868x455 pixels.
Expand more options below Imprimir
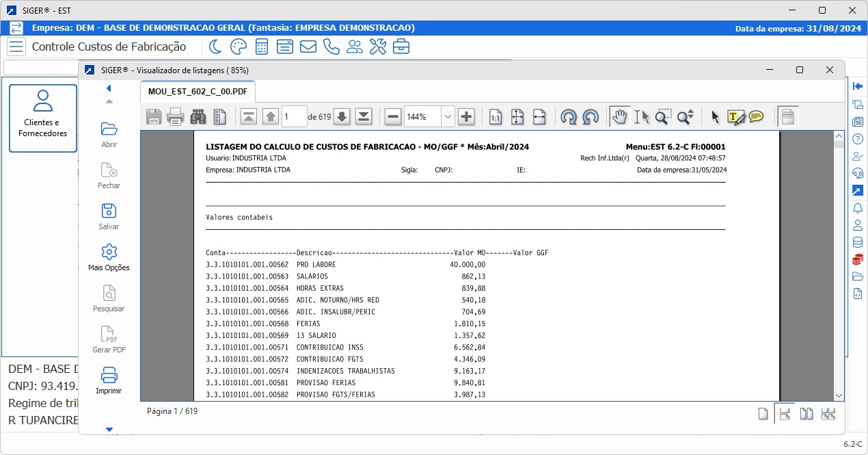[109, 430]
